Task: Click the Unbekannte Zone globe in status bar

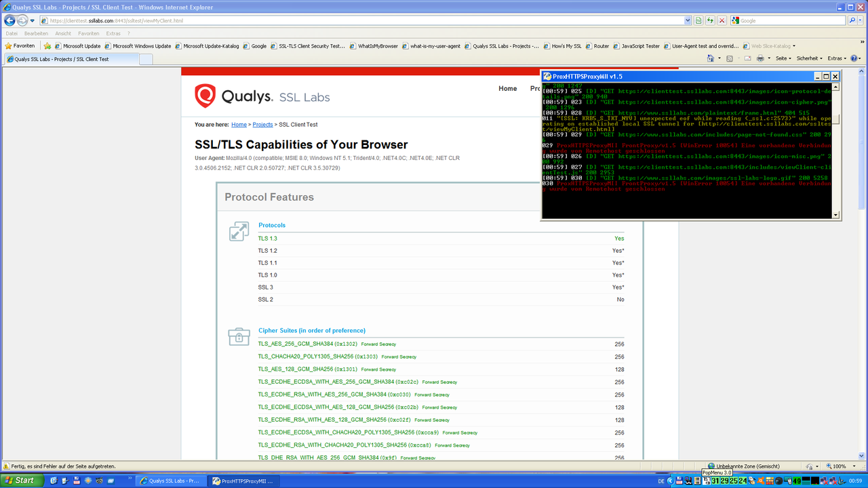Action: 711,466
